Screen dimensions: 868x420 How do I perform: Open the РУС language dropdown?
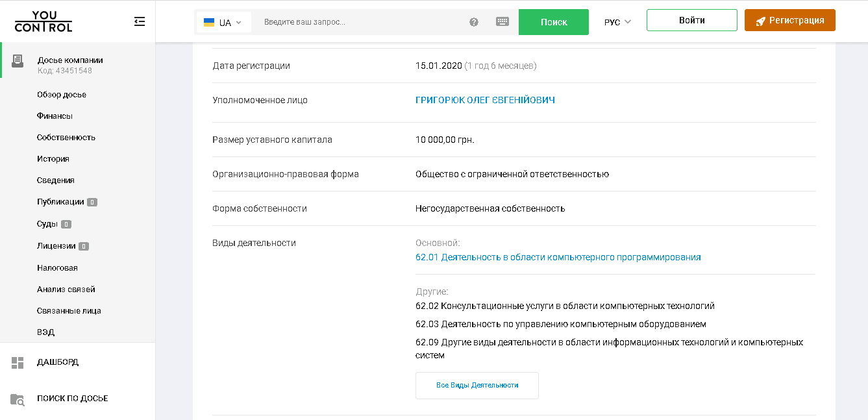pyautogui.click(x=617, y=22)
